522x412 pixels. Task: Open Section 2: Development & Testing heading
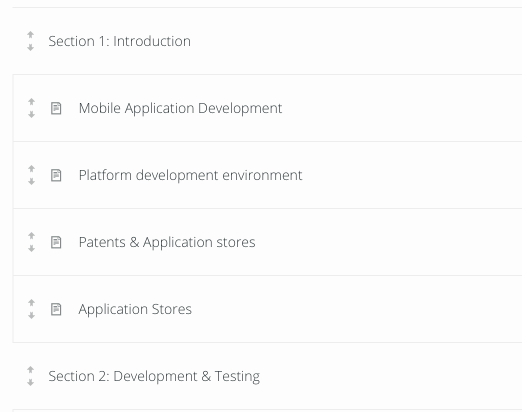(x=154, y=376)
